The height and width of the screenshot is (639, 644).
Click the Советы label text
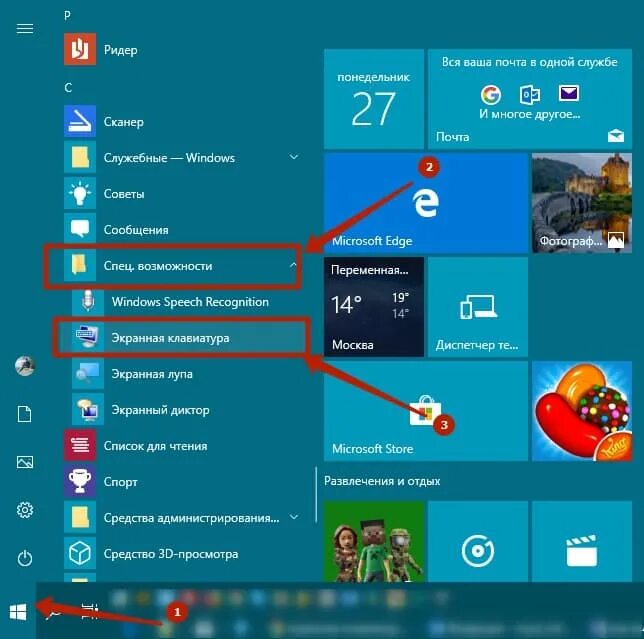click(x=124, y=194)
